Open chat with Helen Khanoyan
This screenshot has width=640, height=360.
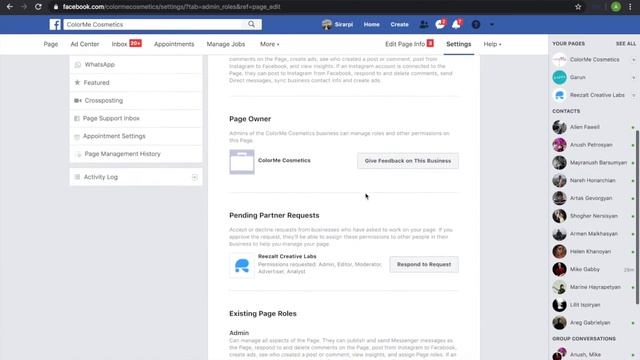[594, 251]
